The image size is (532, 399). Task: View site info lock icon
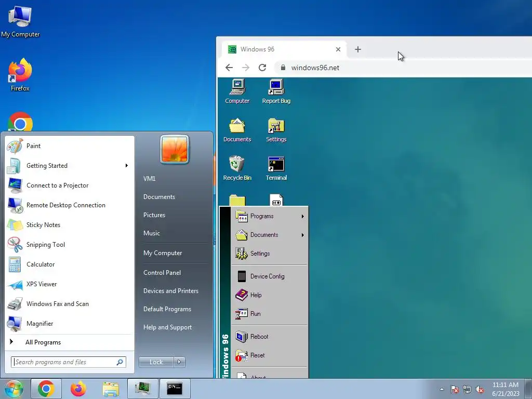coord(283,68)
